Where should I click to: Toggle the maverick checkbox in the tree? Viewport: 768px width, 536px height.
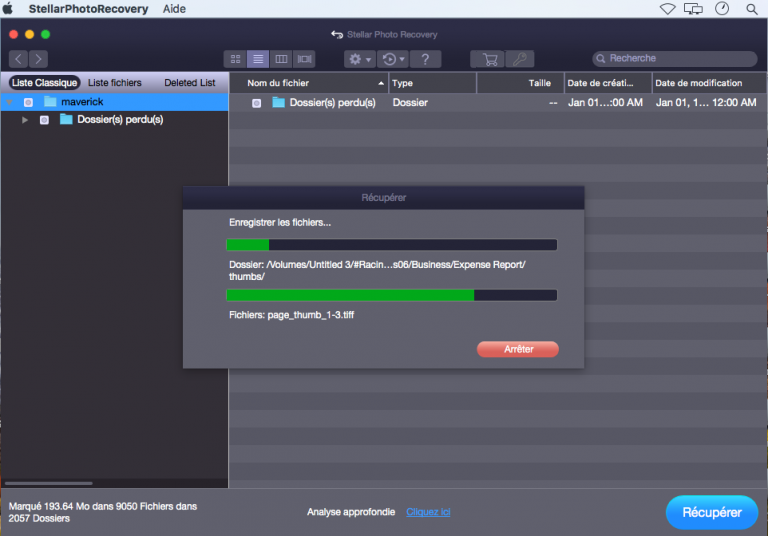pyautogui.click(x=28, y=102)
